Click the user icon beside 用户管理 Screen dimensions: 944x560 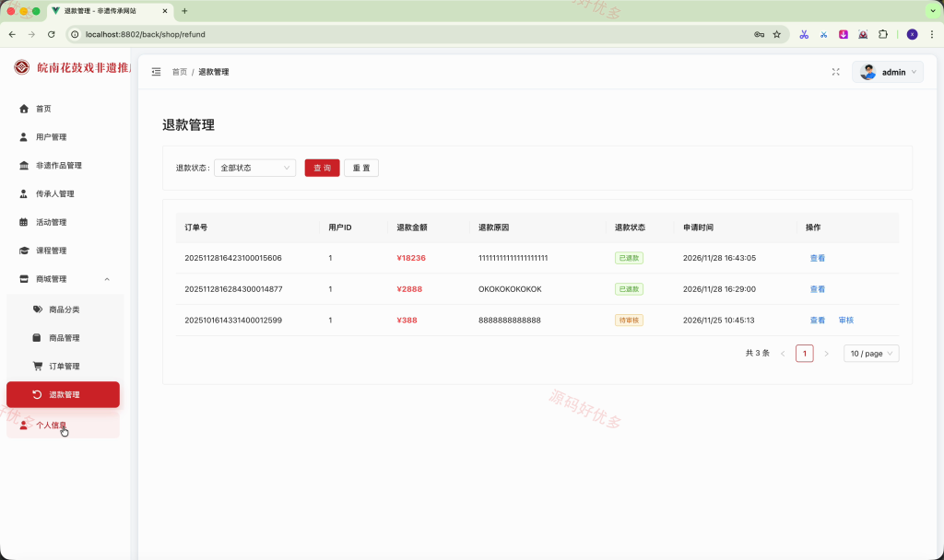click(23, 137)
